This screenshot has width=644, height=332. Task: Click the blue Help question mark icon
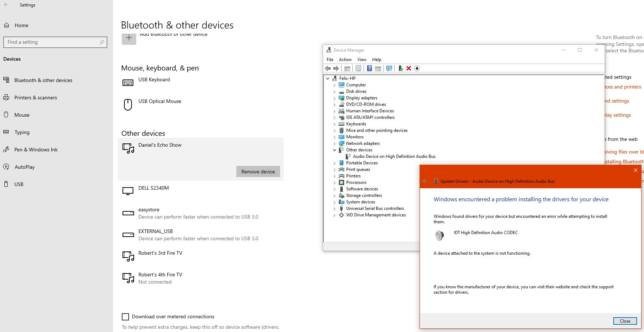(369, 68)
